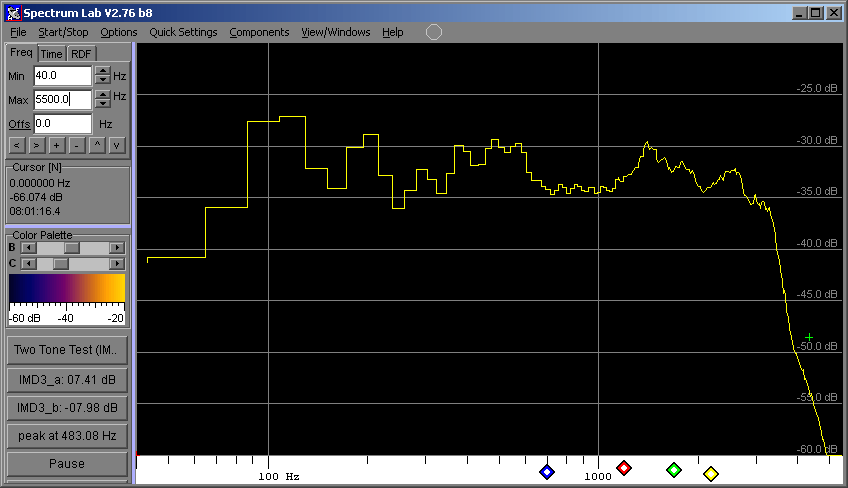Select the green diamond frequency marker
Screen dimensions: 848x488
[674, 470]
